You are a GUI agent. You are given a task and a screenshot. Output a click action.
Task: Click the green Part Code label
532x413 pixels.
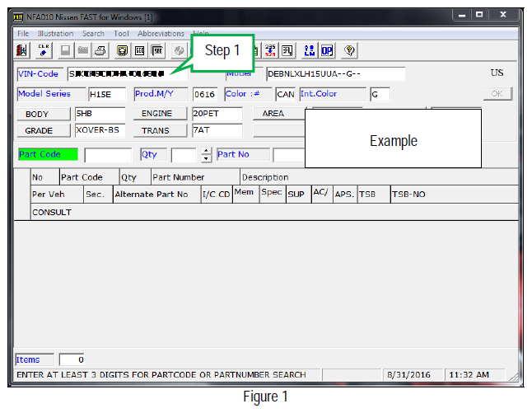(49, 154)
